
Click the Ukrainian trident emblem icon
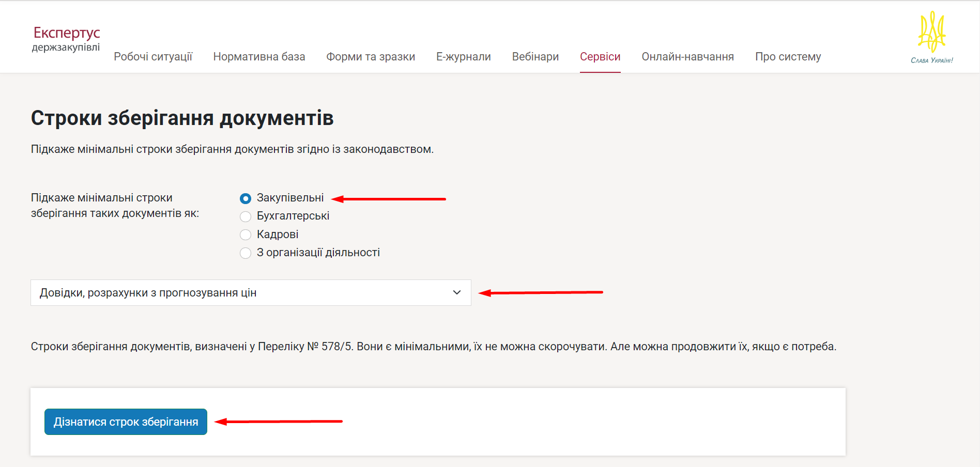tap(931, 32)
